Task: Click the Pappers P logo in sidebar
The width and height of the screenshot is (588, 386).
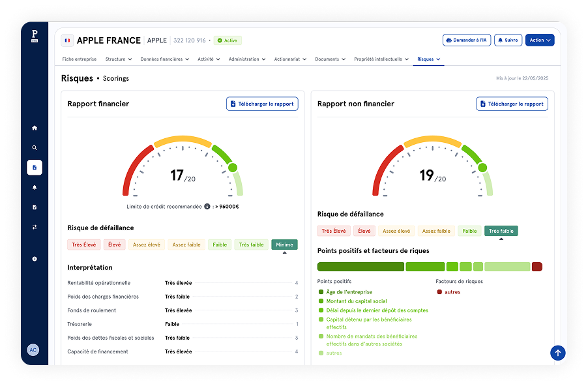Action: click(35, 36)
